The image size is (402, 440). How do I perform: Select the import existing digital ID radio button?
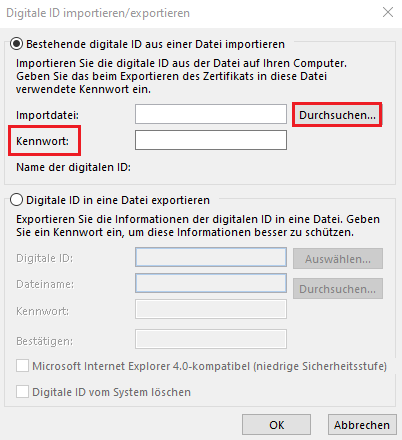click(x=16, y=44)
